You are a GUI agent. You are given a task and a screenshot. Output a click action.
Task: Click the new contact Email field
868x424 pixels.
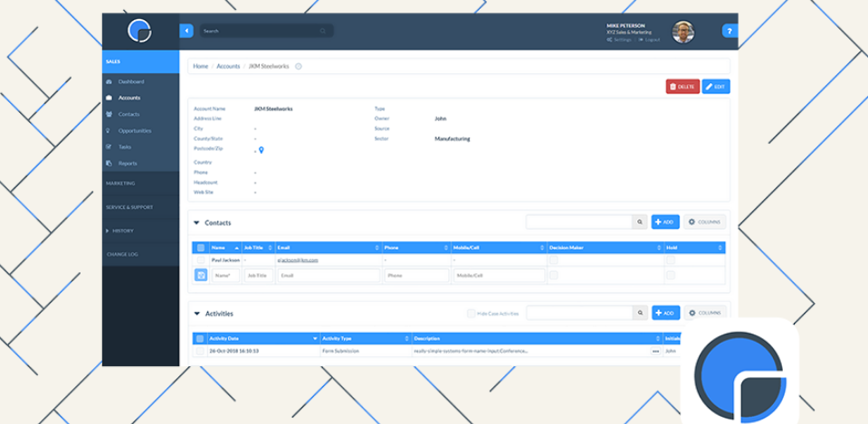[x=329, y=276]
